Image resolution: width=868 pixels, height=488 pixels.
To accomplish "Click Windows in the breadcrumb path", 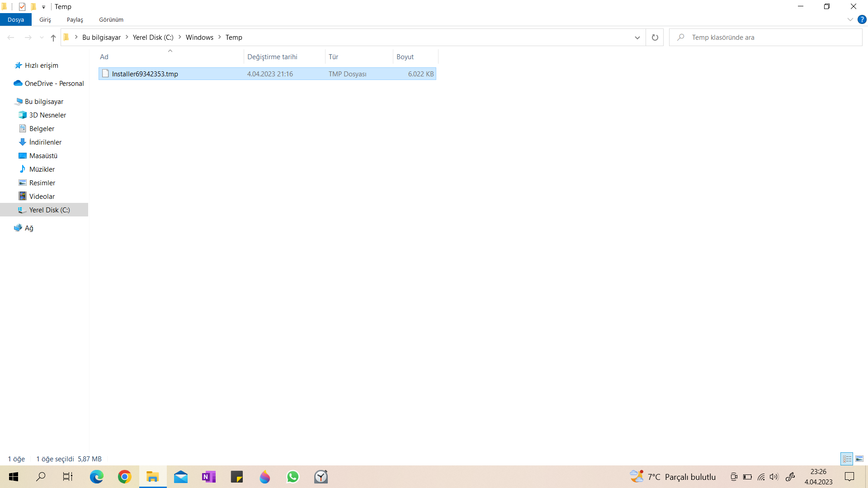I will pyautogui.click(x=199, y=38).
